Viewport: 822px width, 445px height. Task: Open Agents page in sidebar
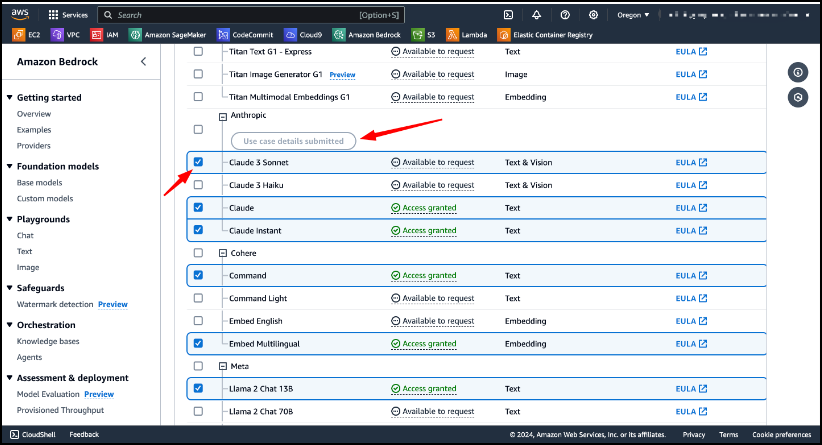coord(29,357)
